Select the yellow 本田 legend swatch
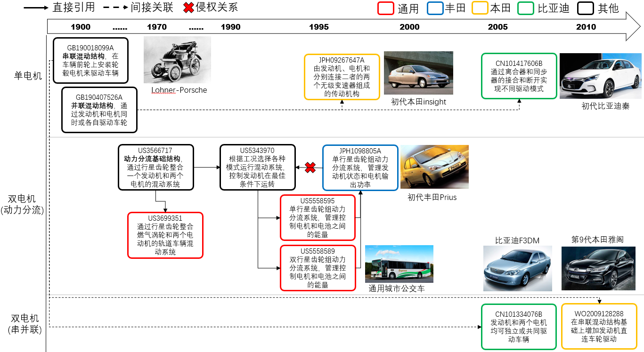The height and width of the screenshot is (352, 644). point(481,8)
